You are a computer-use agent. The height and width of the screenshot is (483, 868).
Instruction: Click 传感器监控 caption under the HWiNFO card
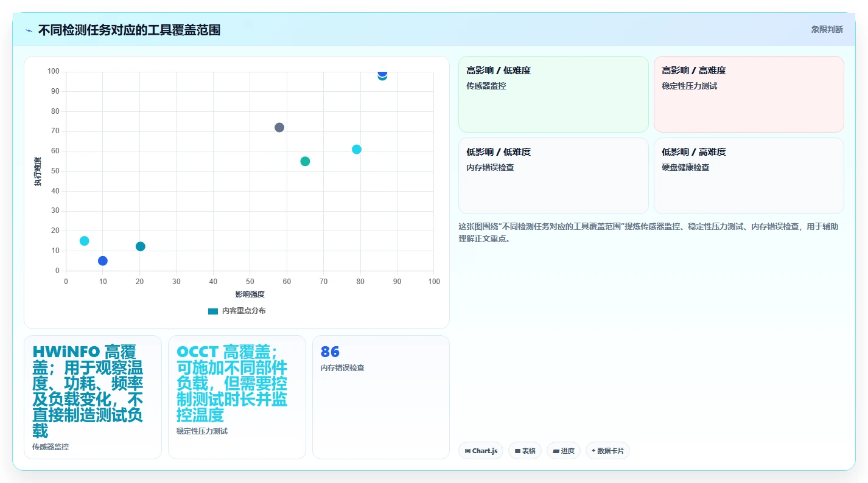click(x=51, y=447)
